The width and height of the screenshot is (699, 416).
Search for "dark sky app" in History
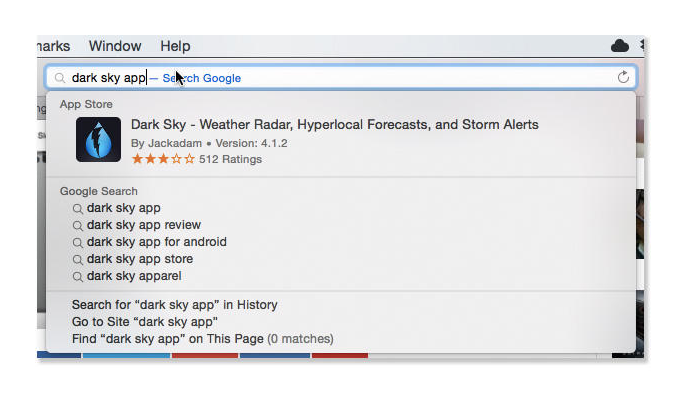coord(175,305)
